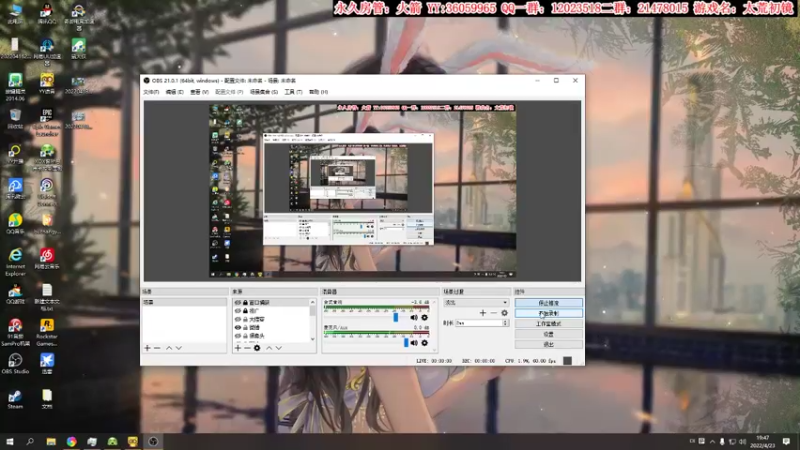Move source up with Sources panel up arrow

pos(269,348)
